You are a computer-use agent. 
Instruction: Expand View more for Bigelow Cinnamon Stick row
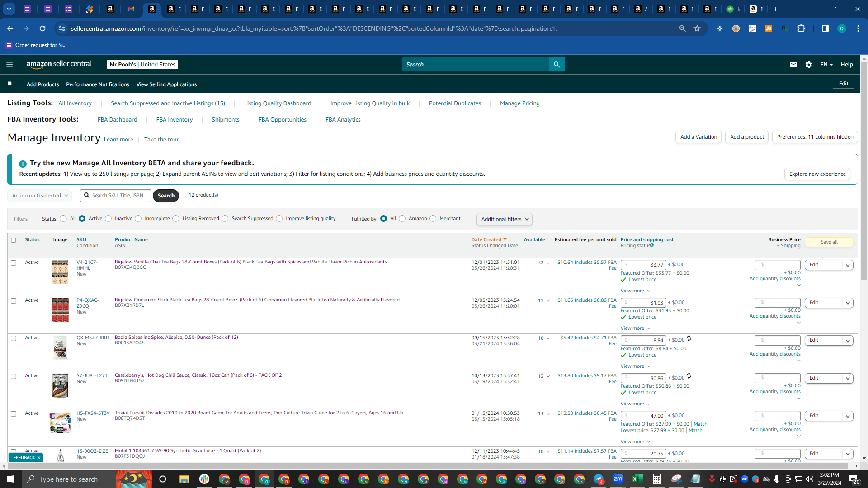pyautogui.click(x=635, y=328)
